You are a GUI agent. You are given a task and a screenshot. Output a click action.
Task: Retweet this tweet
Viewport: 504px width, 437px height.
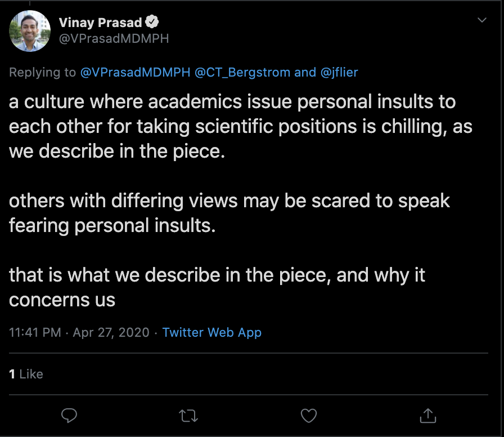click(x=188, y=416)
